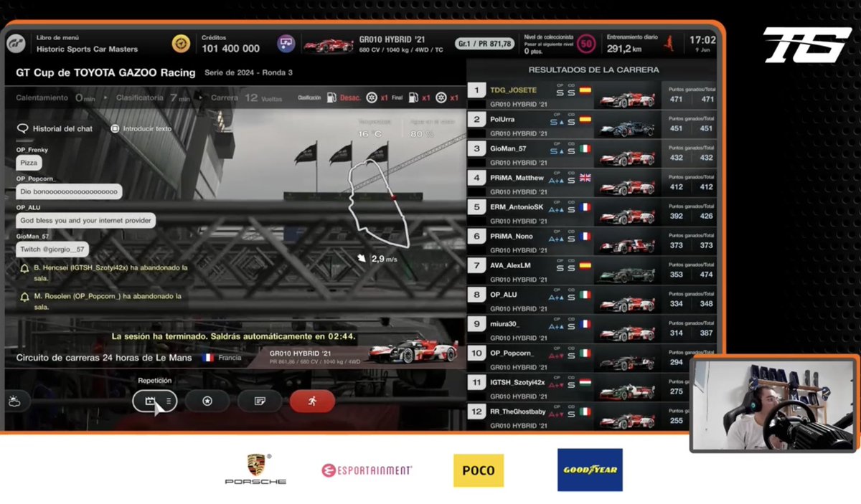The image size is (861, 504).
Task: Click the purple multiplayer lobby icon
Action: tap(286, 44)
